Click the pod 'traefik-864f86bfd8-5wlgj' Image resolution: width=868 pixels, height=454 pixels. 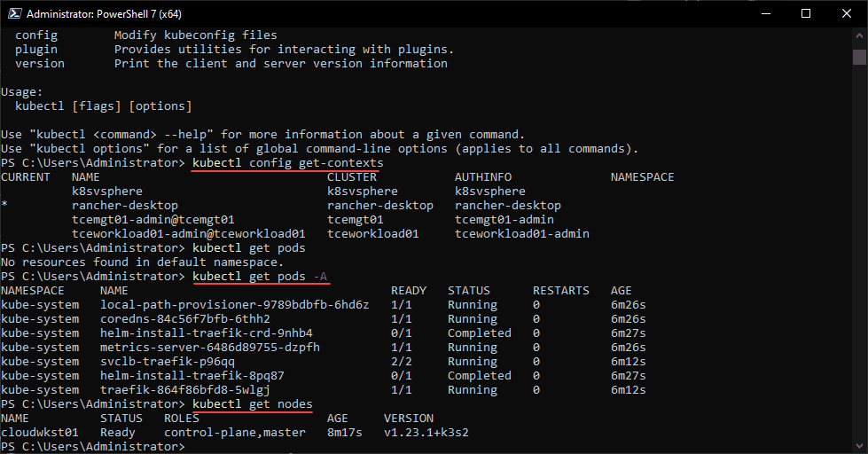click(x=185, y=390)
